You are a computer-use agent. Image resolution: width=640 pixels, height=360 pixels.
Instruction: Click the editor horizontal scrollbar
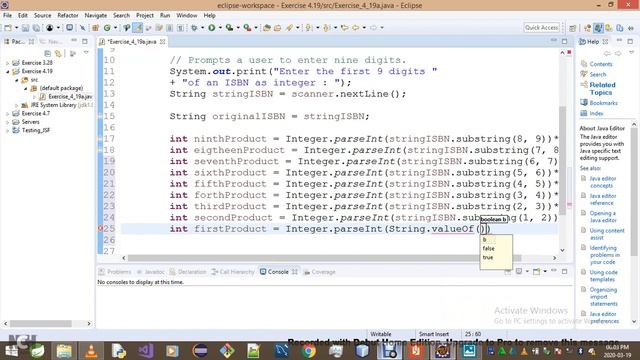click(x=324, y=258)
